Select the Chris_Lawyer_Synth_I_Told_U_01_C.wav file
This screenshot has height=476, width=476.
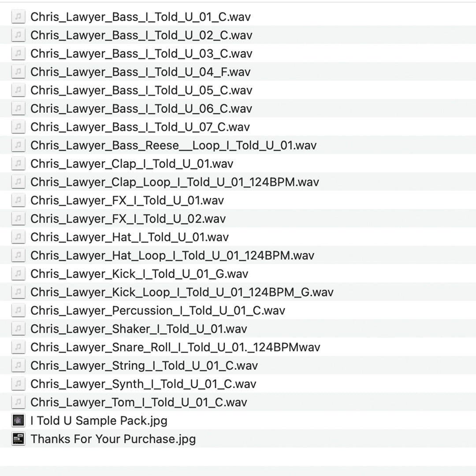pyautogui.click(x=143, y=384)
